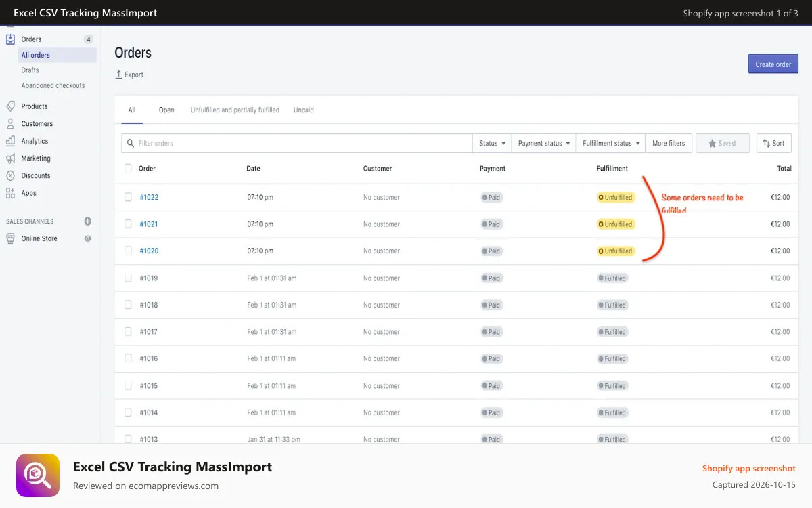
Task: Click the SALES CHANNELS section label
Action: click(x=30, y=221)
